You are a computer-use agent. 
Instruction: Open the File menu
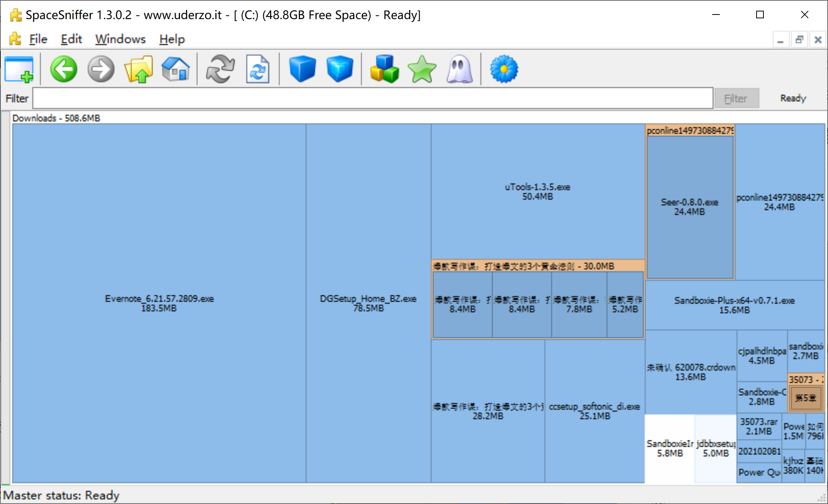[x=38, y=39]
